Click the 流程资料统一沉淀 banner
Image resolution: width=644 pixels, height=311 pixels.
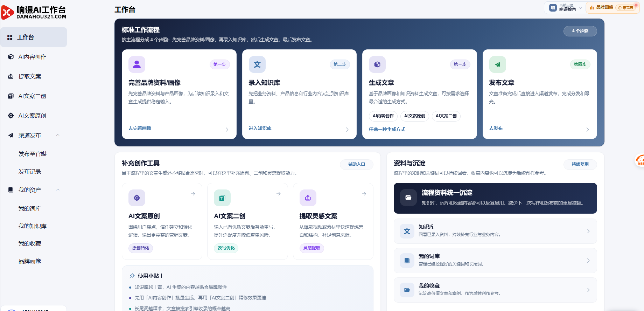pyautogui.click(x=495, y=198)
